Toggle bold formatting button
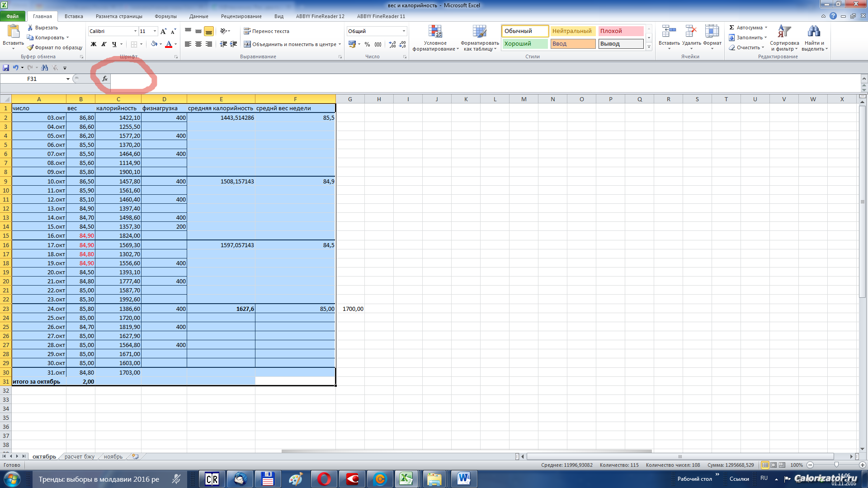 click(94, 44)
